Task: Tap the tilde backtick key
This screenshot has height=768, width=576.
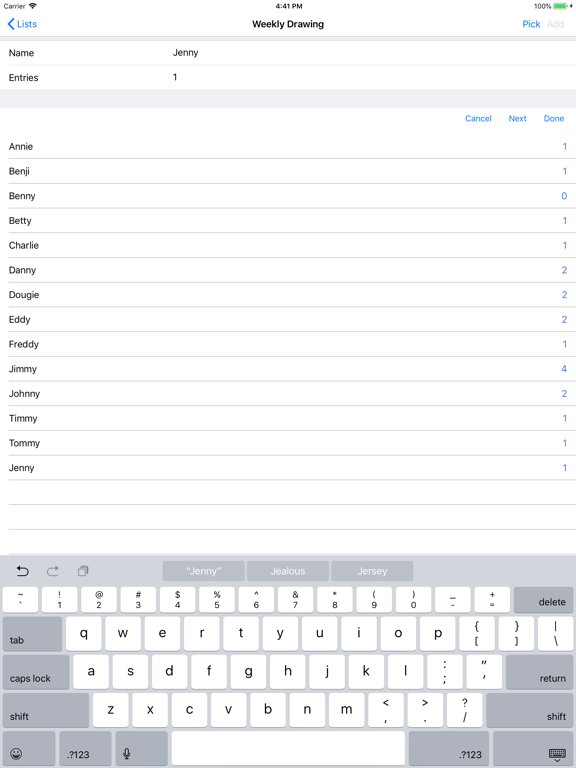Action: coord(21,600)
